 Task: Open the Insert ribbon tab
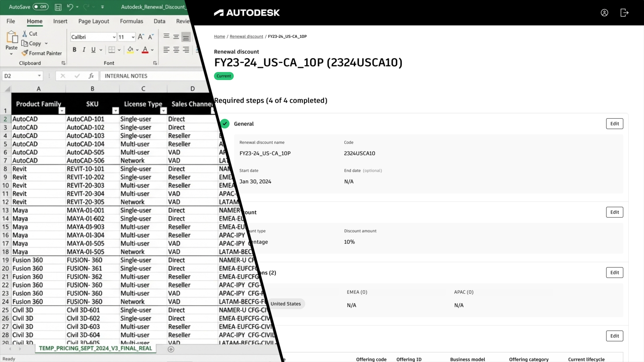coord(60,21)
